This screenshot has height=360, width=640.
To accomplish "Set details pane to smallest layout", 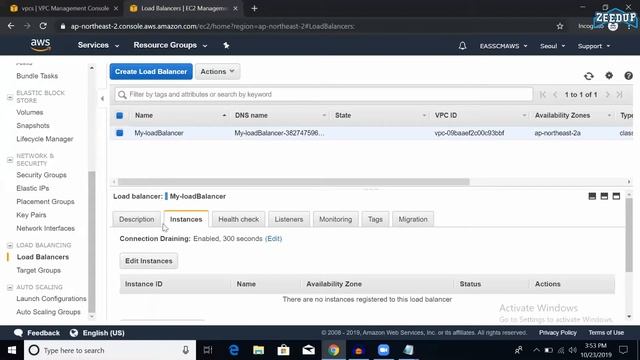I will click(592, 196).
